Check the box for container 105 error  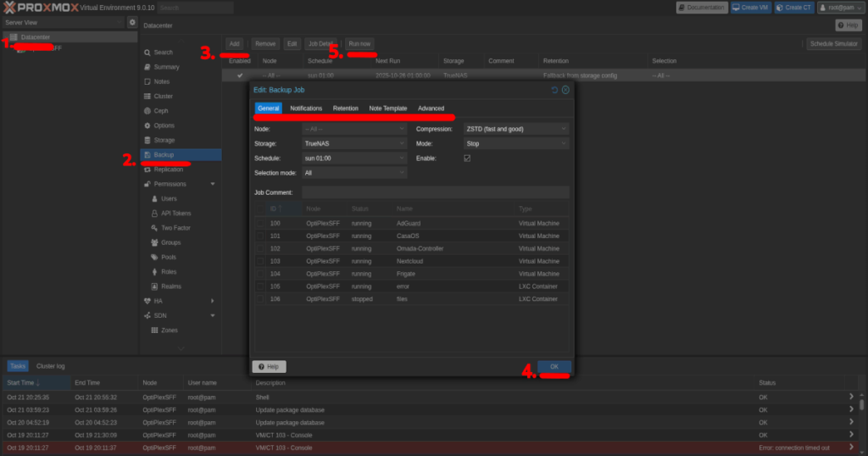[x=260, y=286]
